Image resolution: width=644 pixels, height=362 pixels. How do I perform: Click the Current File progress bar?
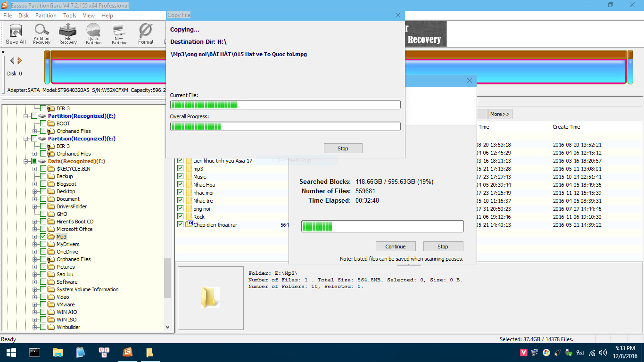click(285, 105)
